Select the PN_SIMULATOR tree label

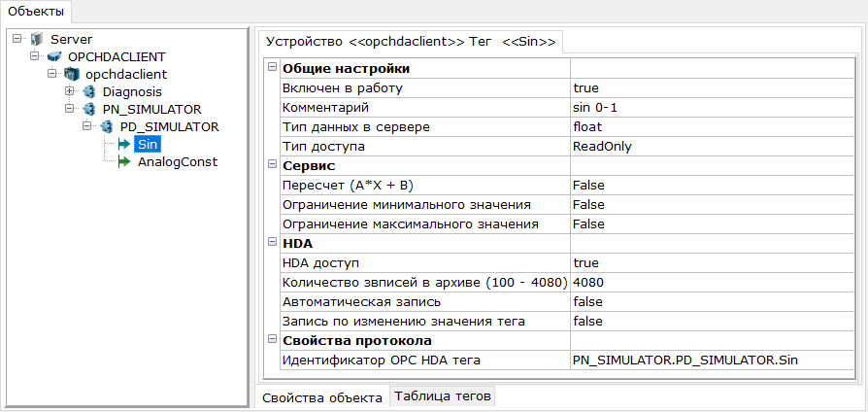(x=152, y=109)
